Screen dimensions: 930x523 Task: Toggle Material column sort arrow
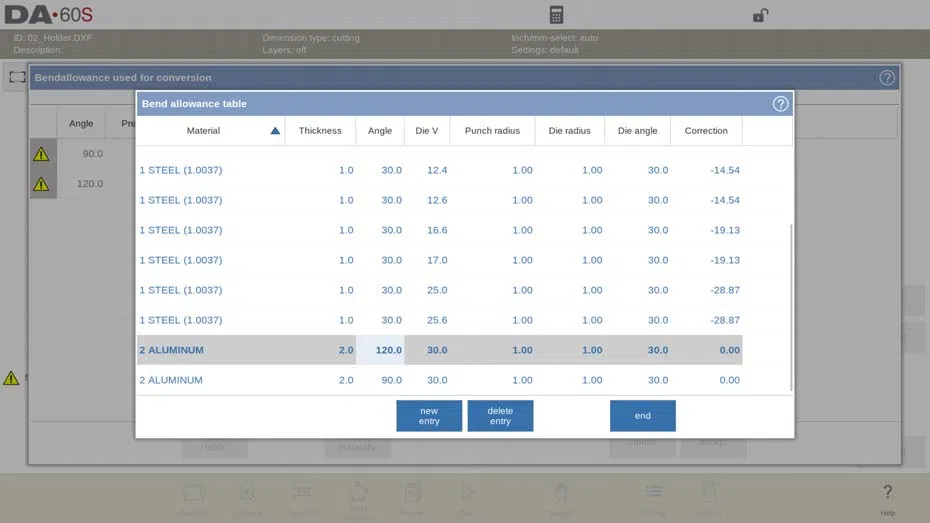coord(275,130)
